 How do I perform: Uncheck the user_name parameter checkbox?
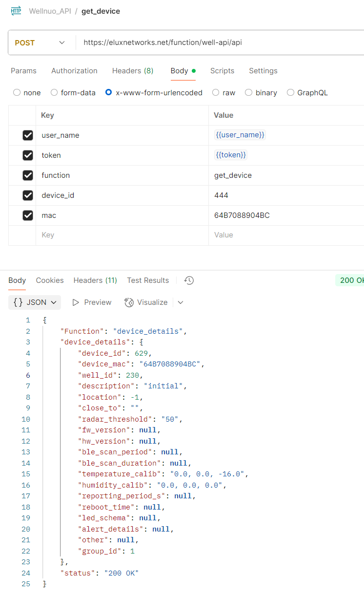tap(28, 135)
